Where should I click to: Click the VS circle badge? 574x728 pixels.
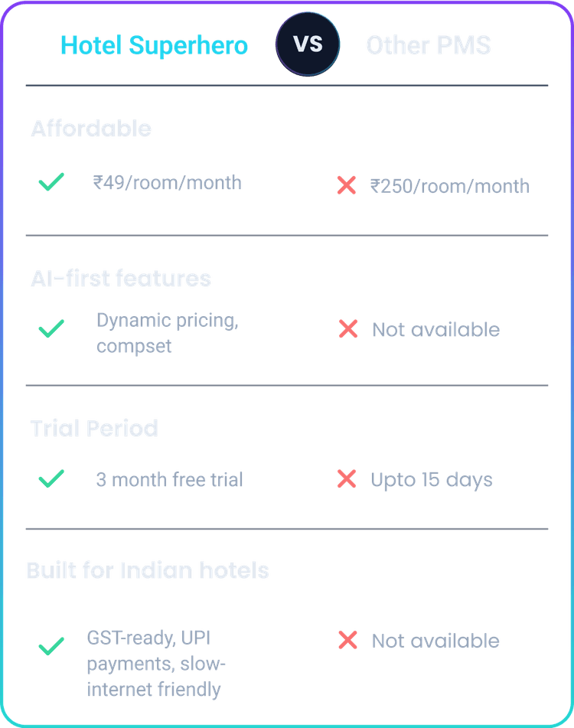pos(308,44)
